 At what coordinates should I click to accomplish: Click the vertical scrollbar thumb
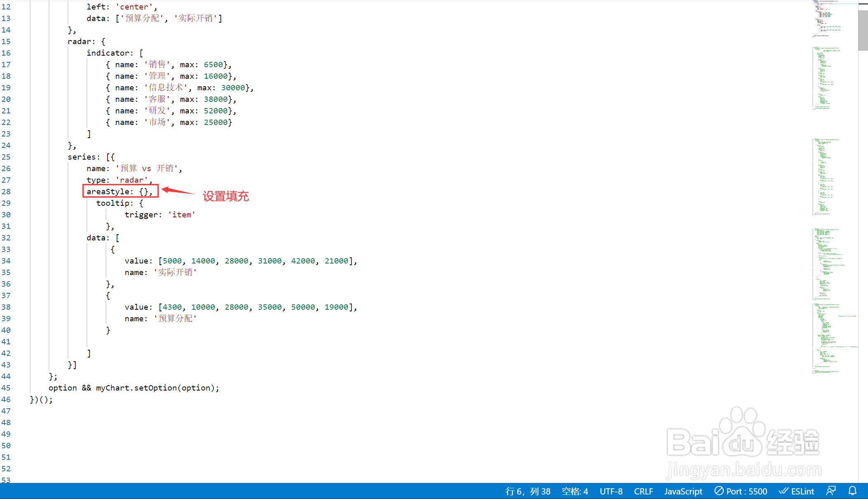[863, 30]
